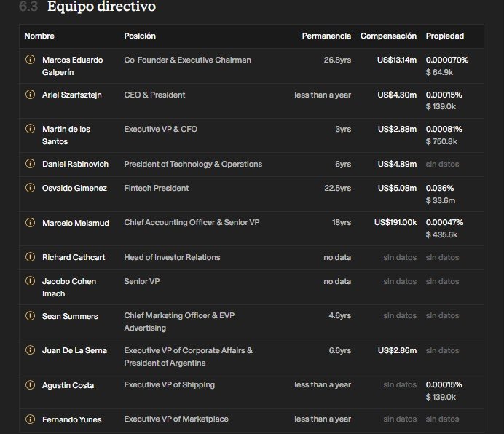Show info icon for Agustin Costa
504x434 pixels.
[x=30, y=384]
